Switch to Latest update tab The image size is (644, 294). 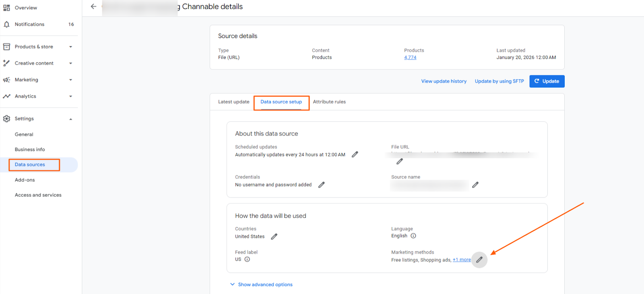[233, 102]
